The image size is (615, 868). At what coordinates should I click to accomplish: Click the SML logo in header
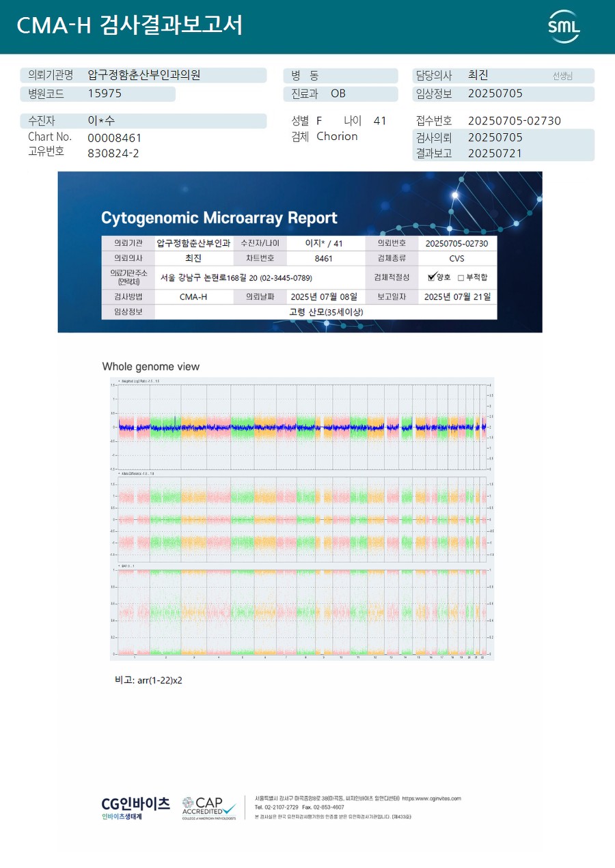click(x=564, y=27)
